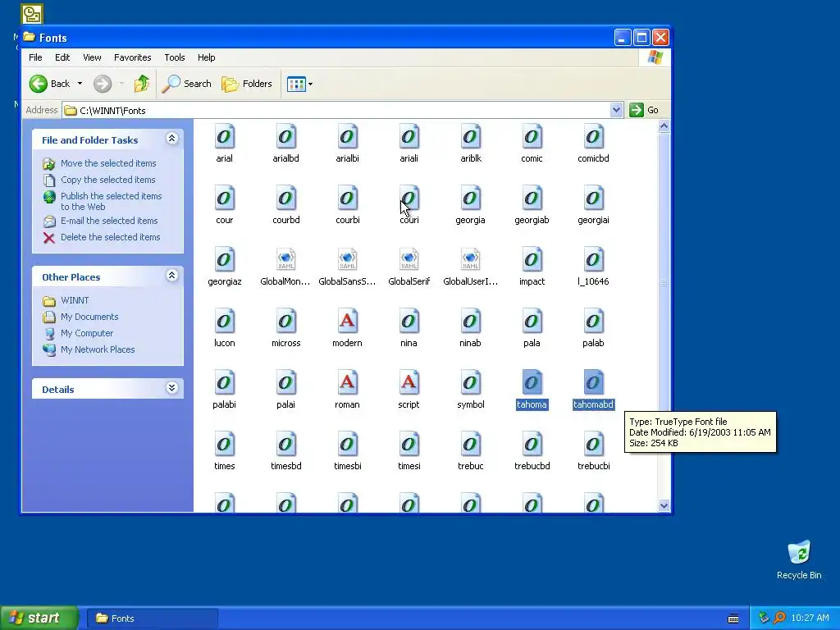
Task: Select the roman font file
Action: pyautogui.click(x=347, y=390)
